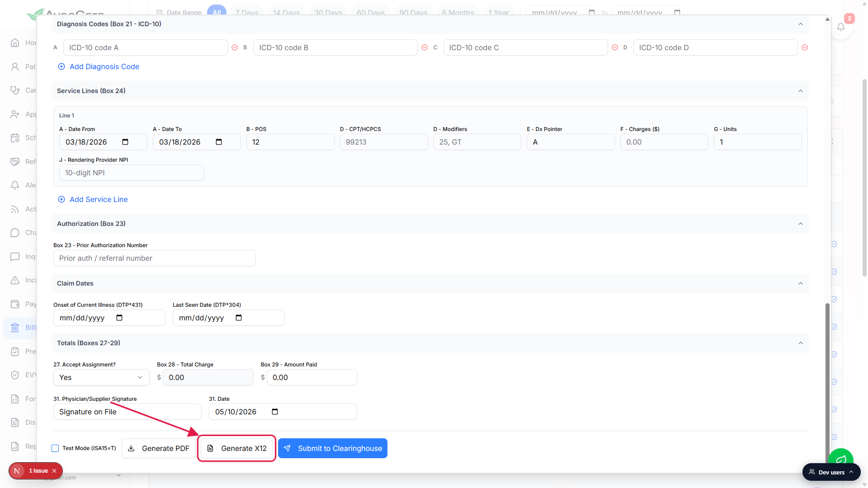Enable Test Mode (ISA15=T) checkbox
This screenshot has height=488, width=868.
55,448
